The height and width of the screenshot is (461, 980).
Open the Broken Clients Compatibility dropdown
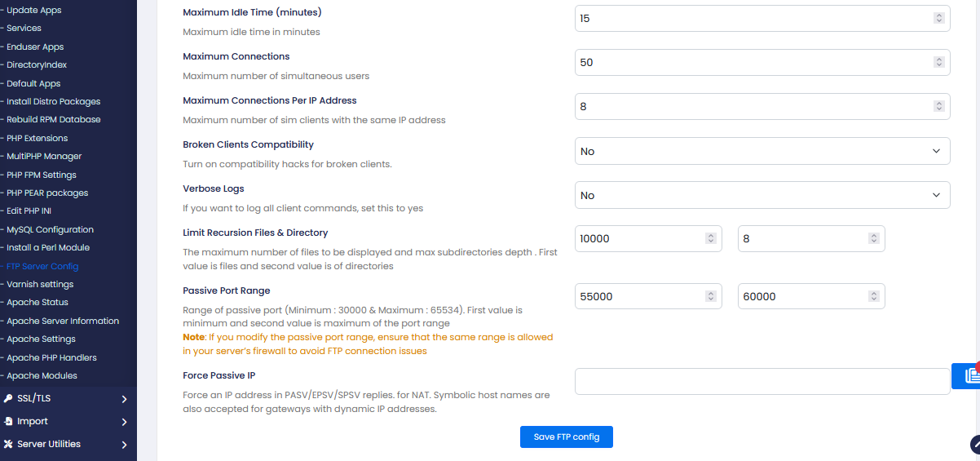pyautogui.click(x=762, y=151)
